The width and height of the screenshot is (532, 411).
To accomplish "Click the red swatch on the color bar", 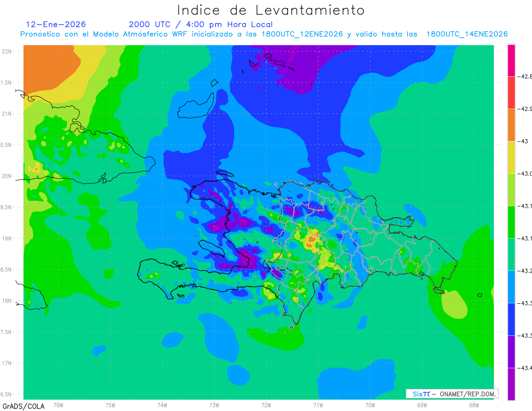I will 511,93.
